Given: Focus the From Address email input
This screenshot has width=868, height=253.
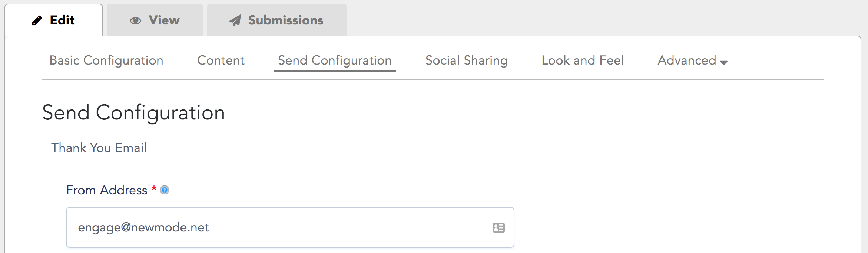Looking at the screenshot, I should pyautogui.click(x=290, y=227).
